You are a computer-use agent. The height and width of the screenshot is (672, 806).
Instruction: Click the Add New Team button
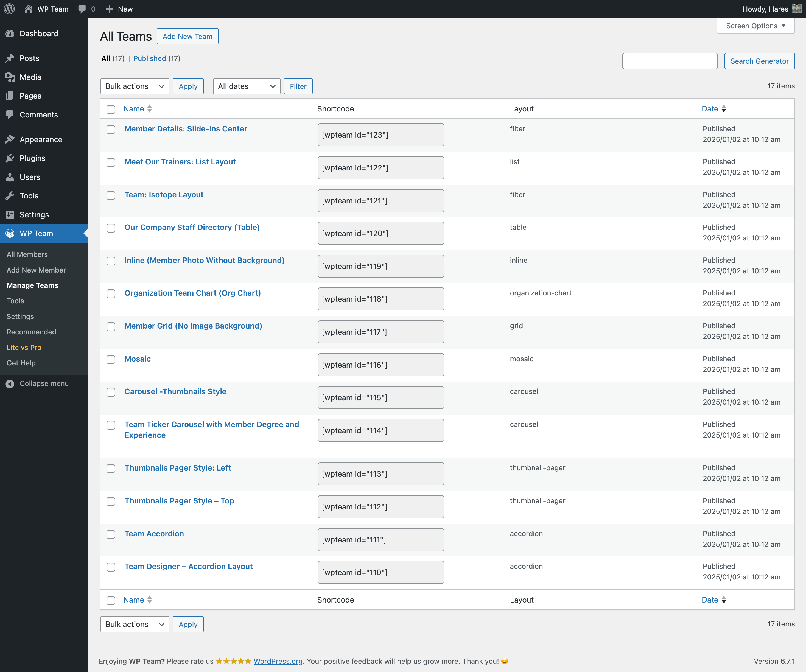[187, 37]
